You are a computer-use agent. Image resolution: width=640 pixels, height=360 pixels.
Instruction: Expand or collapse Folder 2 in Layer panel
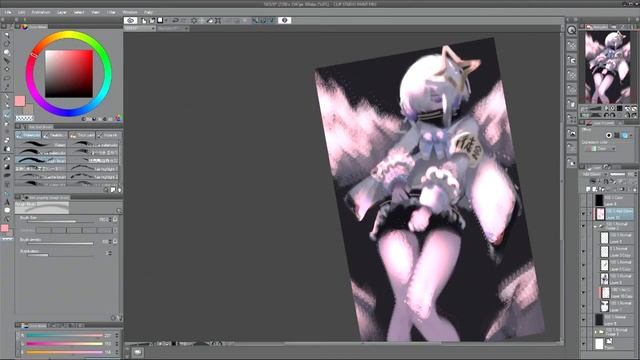click(595, 226)
